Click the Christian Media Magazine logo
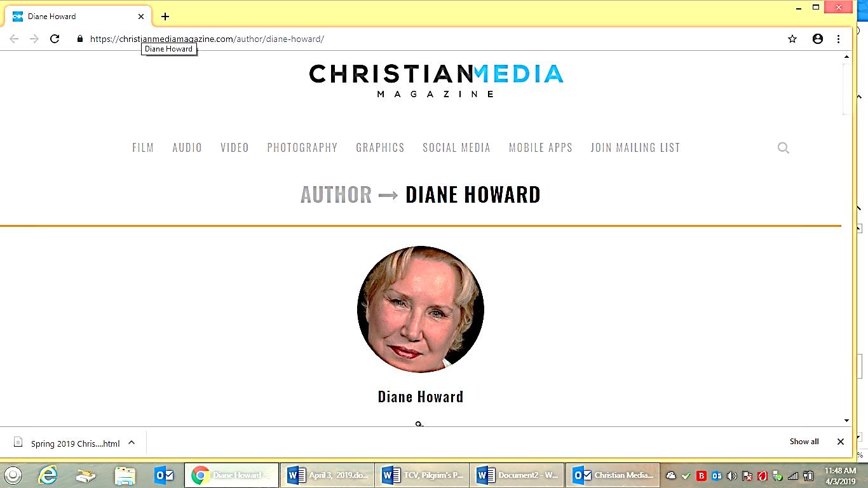This screenshot has width=868, height=488. [x=436, y=80]
